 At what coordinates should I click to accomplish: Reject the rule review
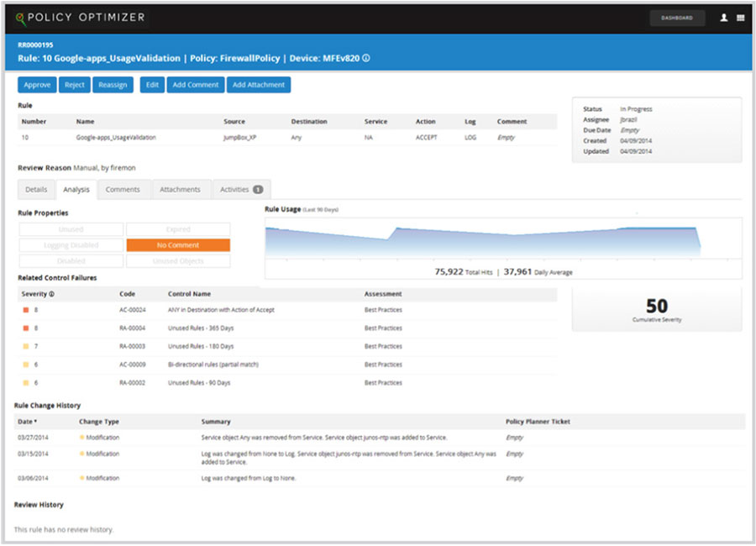coord(74,85)
